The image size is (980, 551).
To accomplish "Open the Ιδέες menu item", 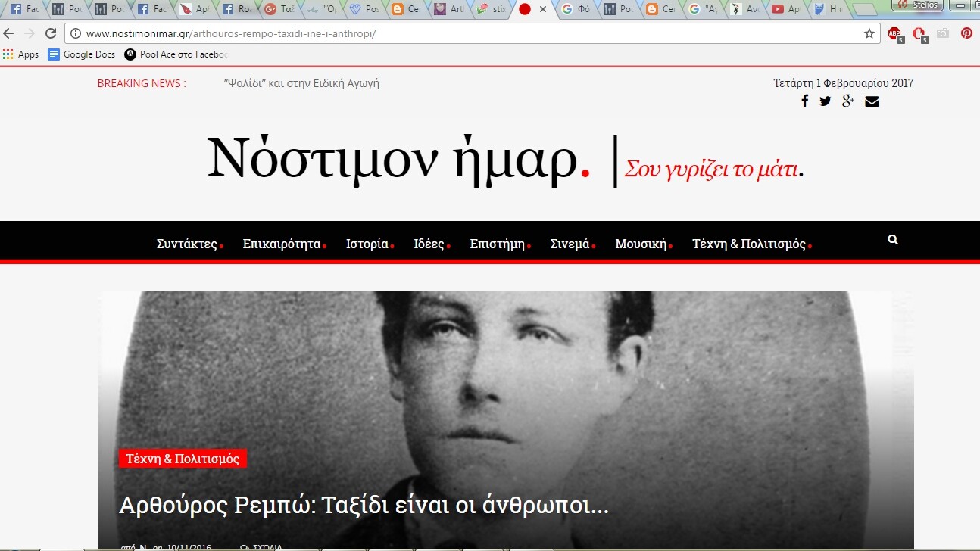I will click(432, 244).
